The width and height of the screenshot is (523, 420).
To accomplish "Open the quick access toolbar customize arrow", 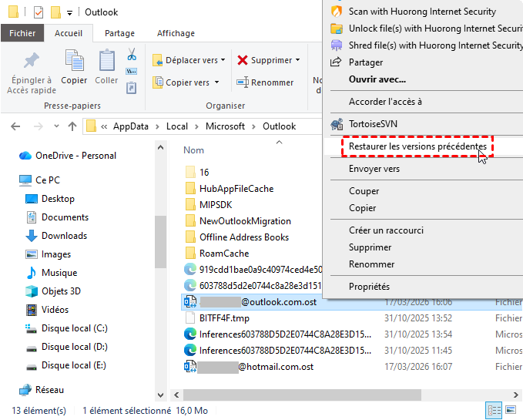I will [69, 13].
